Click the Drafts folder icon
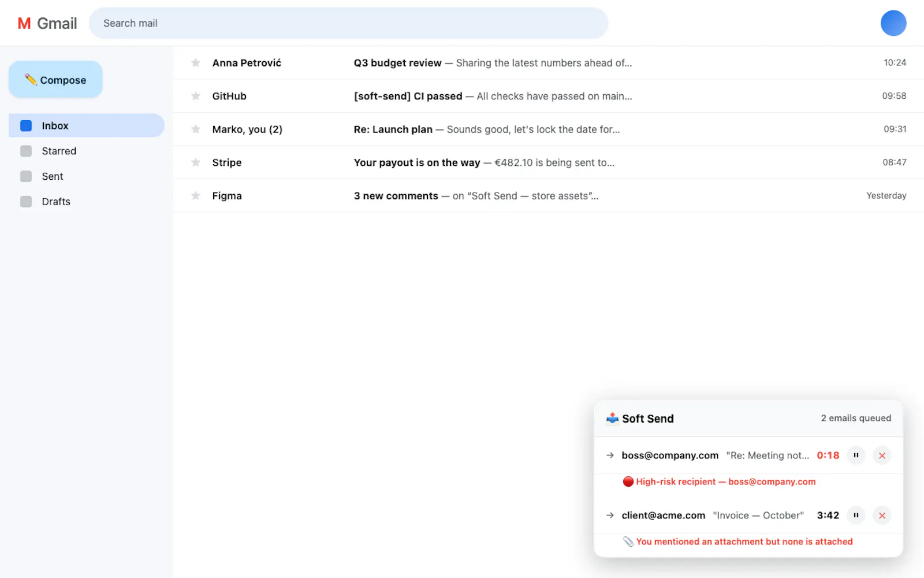Image resolution: width=924 pixels, height=578 pixels. [26, 202]
